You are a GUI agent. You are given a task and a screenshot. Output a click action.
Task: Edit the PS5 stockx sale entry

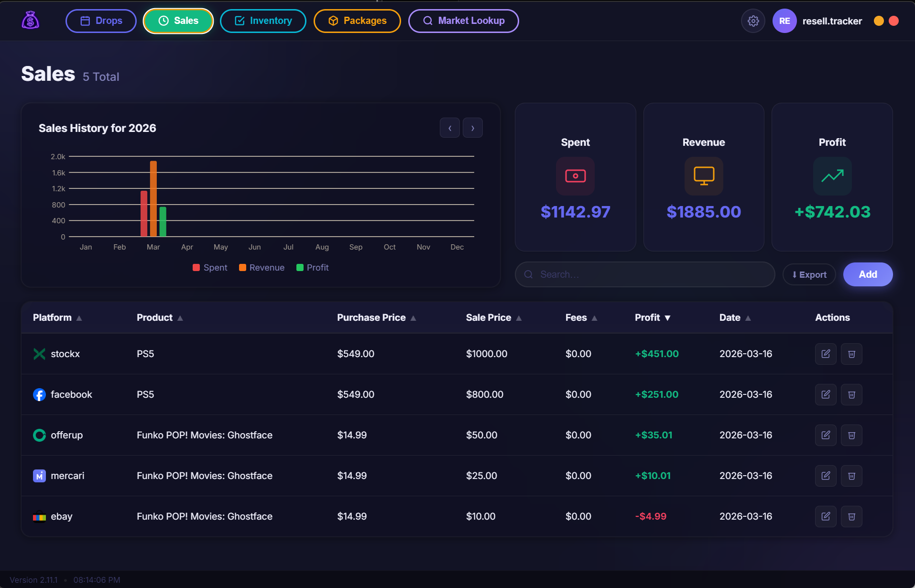[x=826, y=354]
